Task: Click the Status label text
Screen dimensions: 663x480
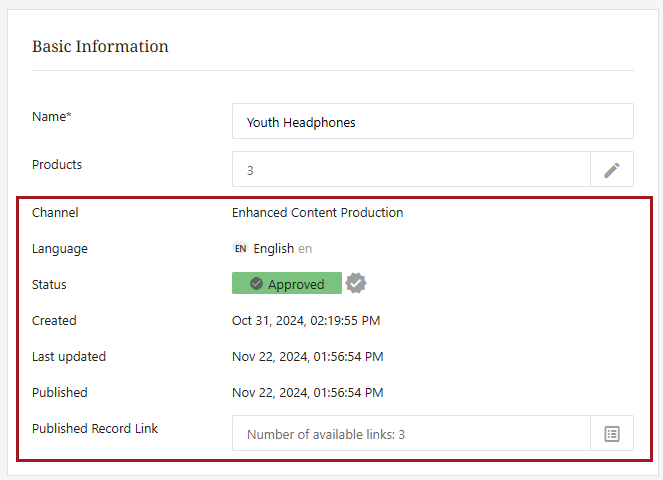Action: pos(50,285)
